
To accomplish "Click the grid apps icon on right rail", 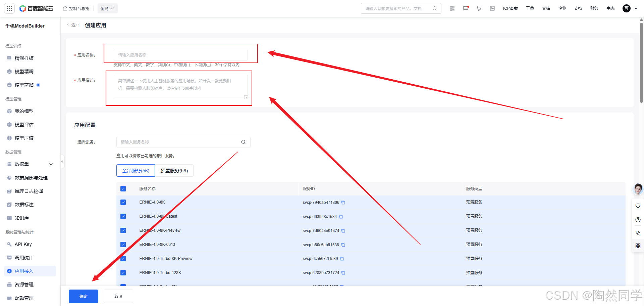I will coord(638,246).
